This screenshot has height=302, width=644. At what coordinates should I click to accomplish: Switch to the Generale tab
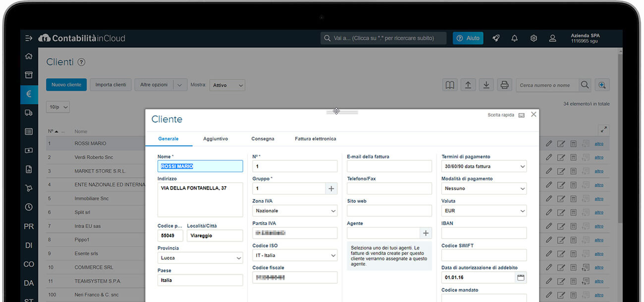[168, 139]
